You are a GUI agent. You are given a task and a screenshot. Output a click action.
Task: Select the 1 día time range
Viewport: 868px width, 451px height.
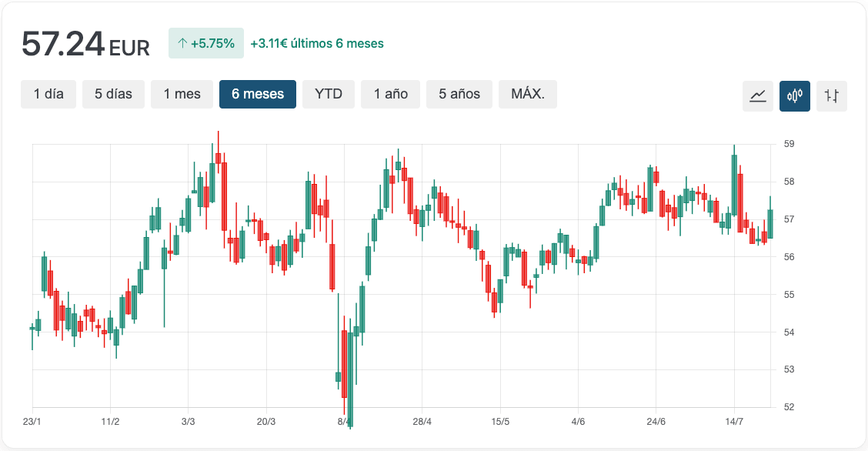pyautogui.click(x=48, y=94)
